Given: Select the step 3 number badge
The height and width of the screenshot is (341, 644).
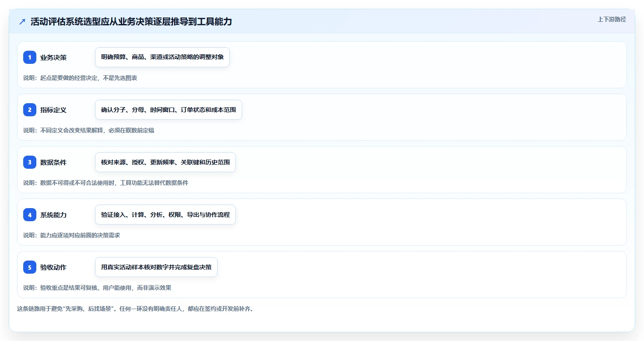Looking at the screenshot, I should click(30, 162).
